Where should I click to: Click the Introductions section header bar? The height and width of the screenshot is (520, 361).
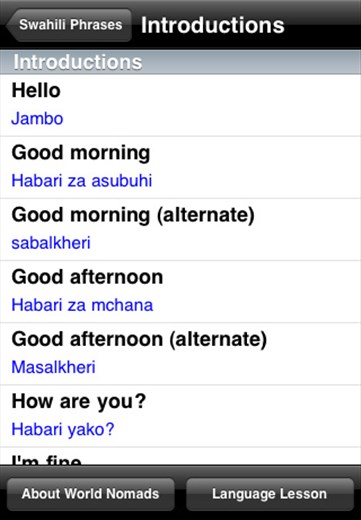pos(180,62)
